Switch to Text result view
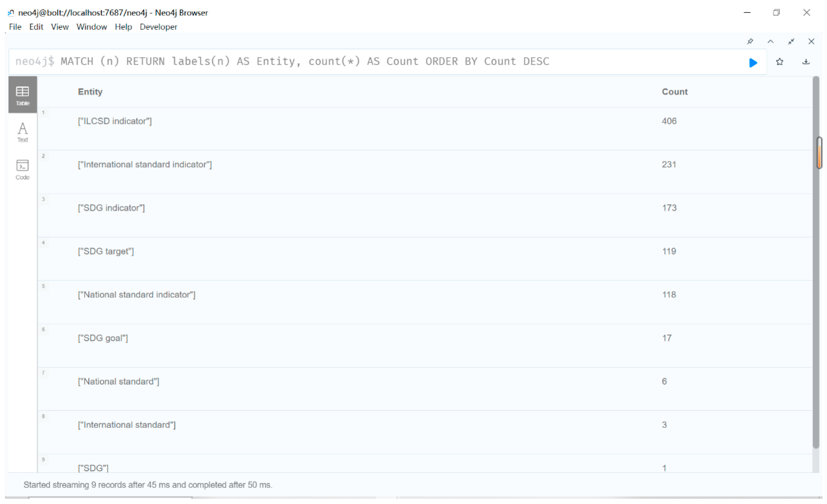The image size is (827, 504). pos(23,132)
